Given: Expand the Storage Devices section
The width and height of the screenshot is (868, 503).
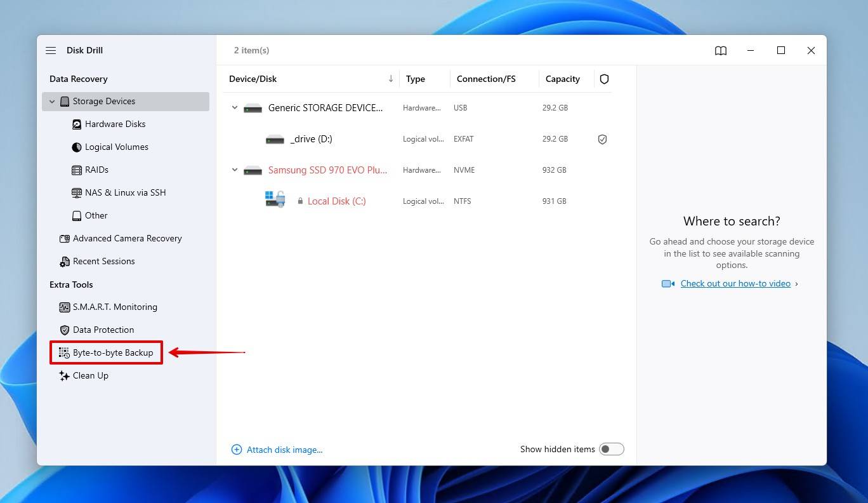Looking at the screenshot, I should [x=52, y=101].
